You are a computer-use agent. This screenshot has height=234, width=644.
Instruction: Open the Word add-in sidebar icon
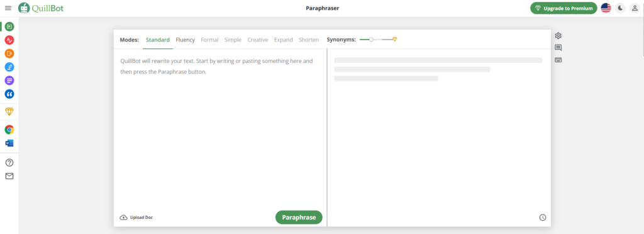[x=9, y=143]
